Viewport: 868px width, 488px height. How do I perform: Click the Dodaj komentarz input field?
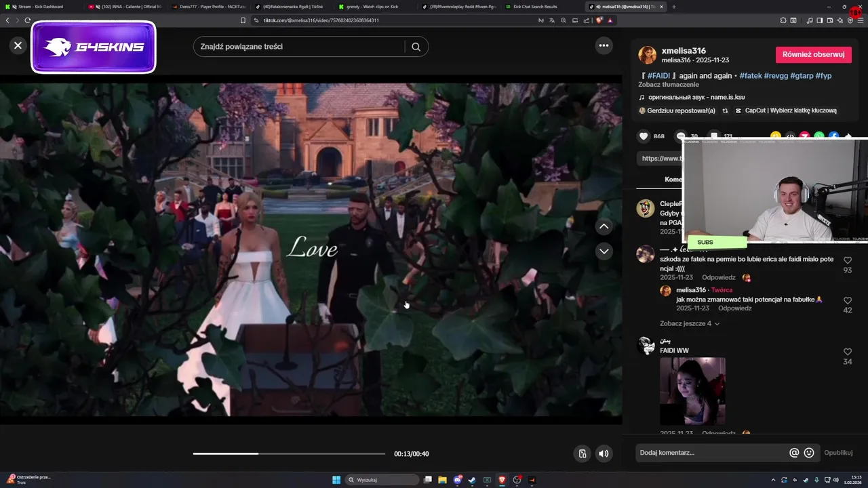(712, 453)
